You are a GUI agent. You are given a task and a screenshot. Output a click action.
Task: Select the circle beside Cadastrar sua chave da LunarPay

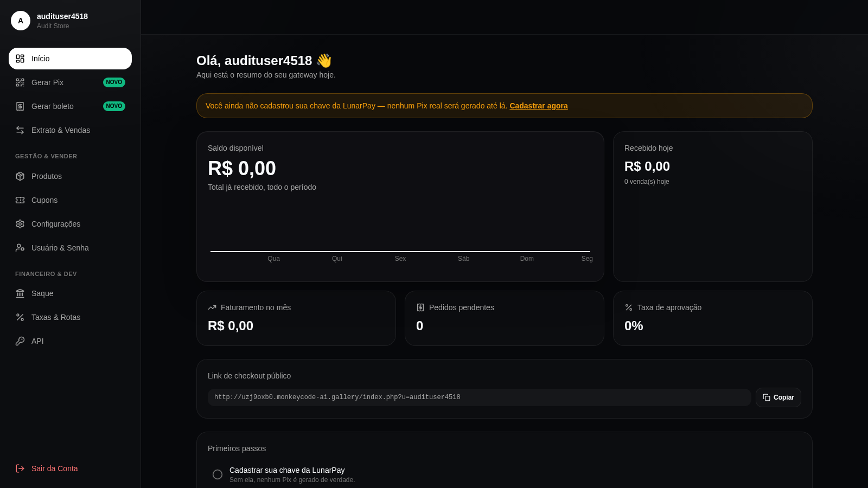tap(218, 474)
